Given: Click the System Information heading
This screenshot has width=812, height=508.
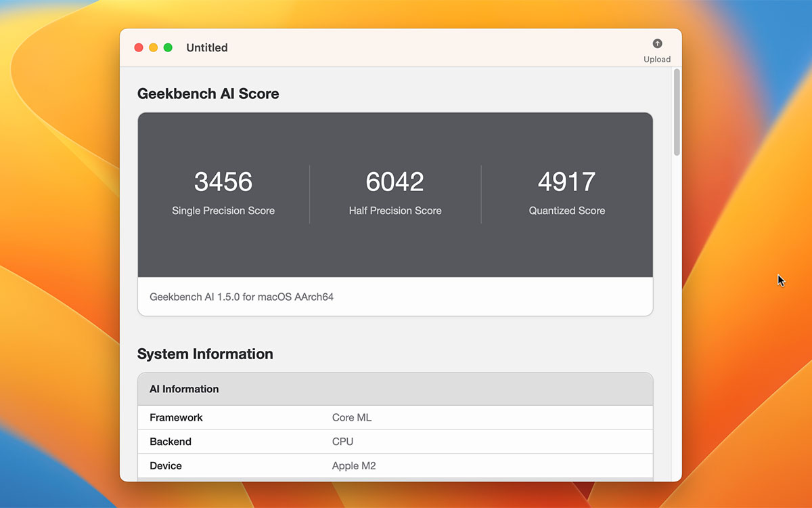Looking at the screenshot, I should 205,354.
